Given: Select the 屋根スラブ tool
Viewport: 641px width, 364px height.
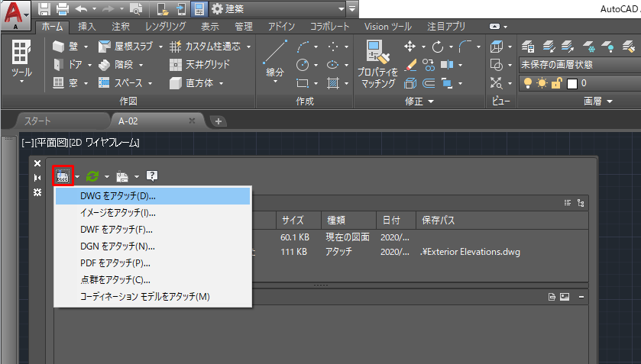Looking at the screenshot, I should click(x=126, y=47).
